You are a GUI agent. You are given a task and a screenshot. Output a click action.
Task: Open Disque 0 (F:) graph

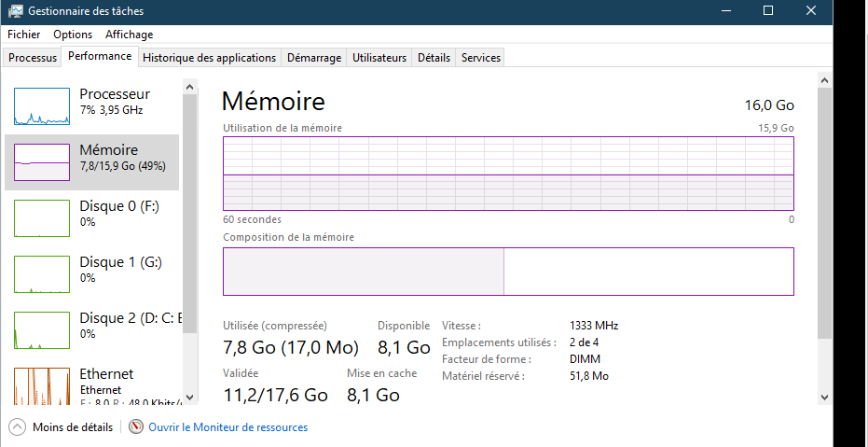[x=42, y=218]
